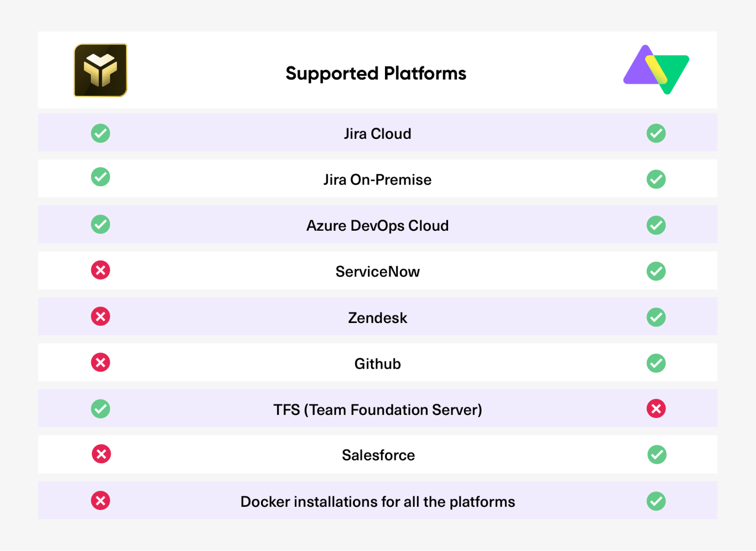Click left green check in Jira On-Premise row

click(100, 177)
